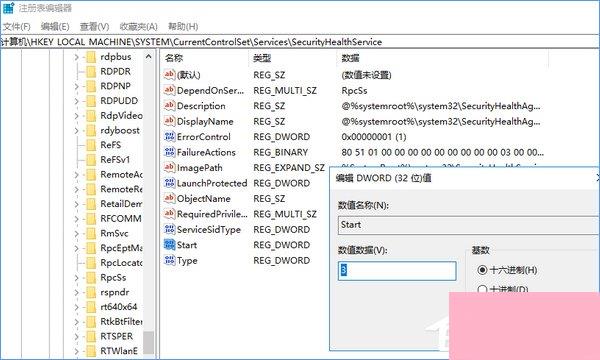600x360 pixels.
Task: Expand the rdpbus tree node
Action: click(76, 57)
